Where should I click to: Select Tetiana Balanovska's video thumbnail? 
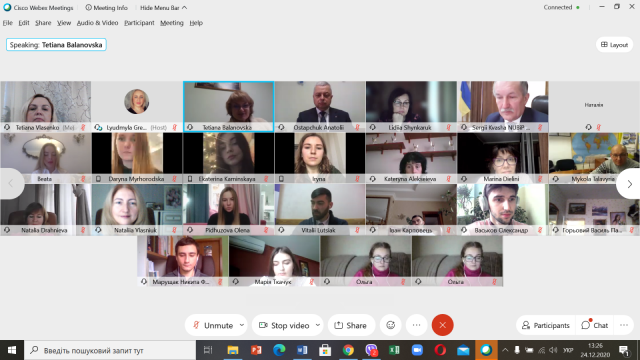coord(229,107)
